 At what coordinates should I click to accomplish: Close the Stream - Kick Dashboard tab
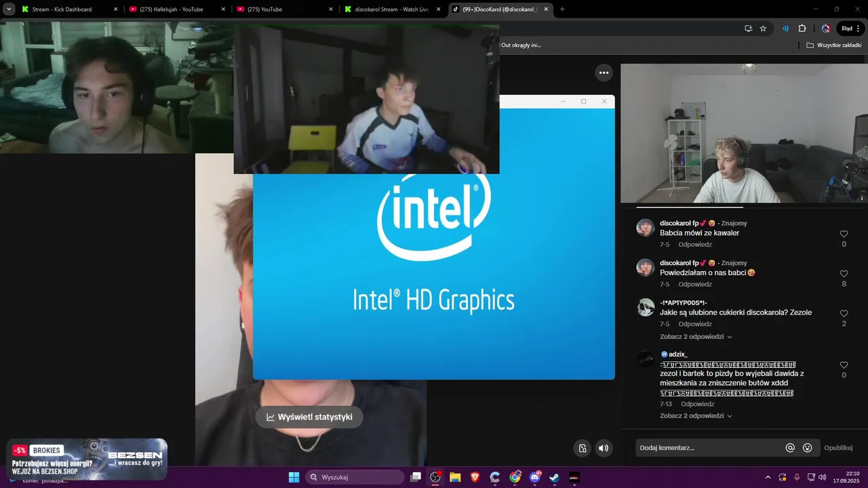(115, 9)
